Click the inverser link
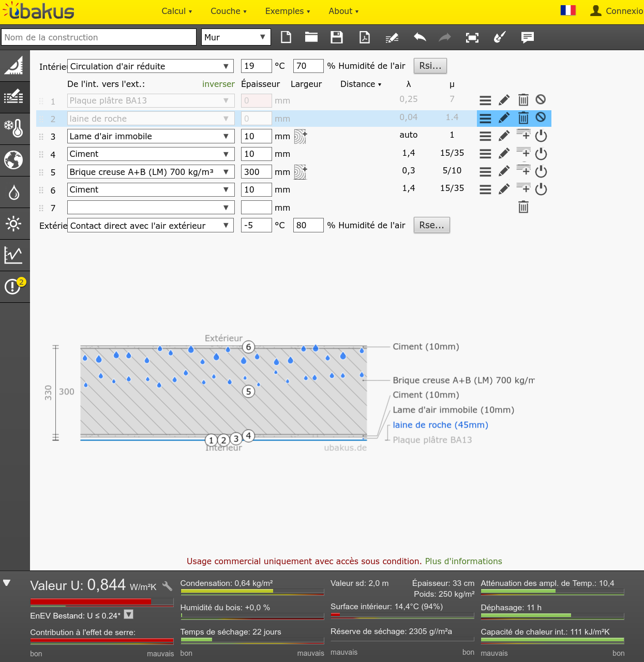 click(218, 84)
